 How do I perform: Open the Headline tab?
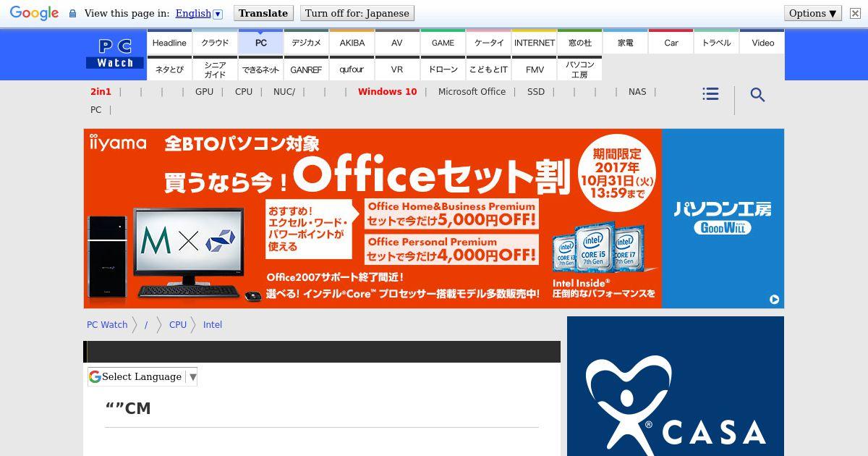(169, 42)
